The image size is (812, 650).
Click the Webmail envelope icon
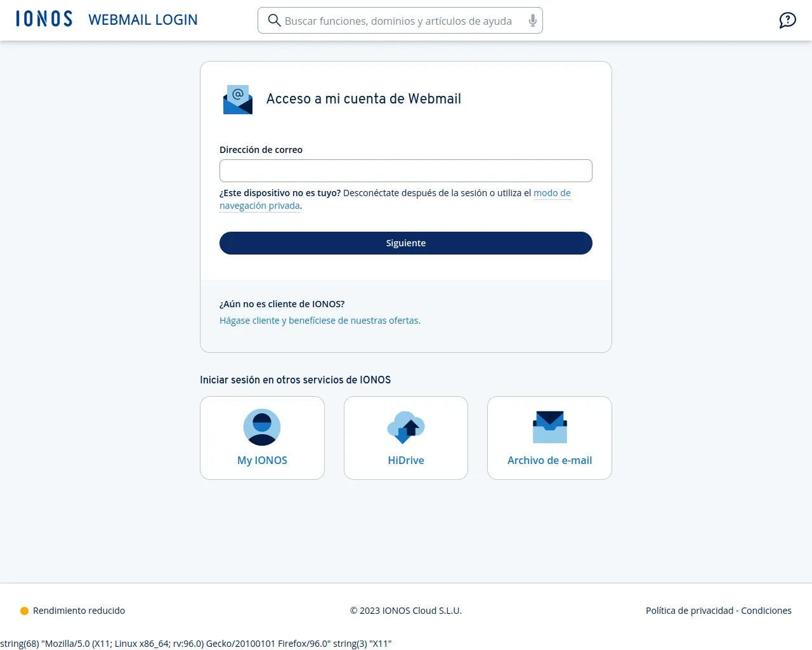point(238,100)
